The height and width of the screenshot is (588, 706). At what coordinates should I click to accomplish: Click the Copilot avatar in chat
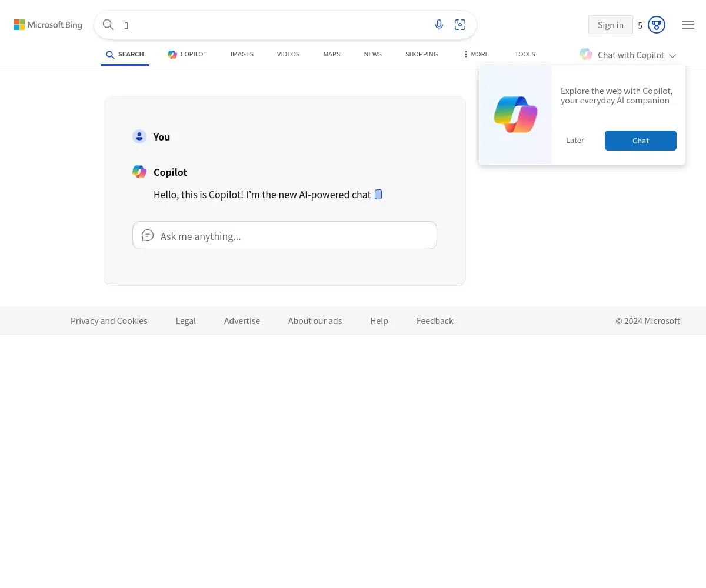pyautogui.click(x=139, y=172)
